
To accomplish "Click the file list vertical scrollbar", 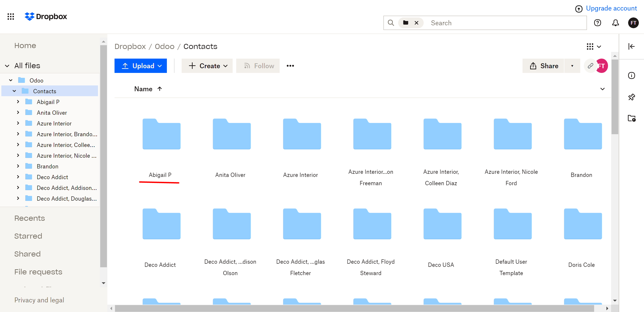I will coord(615,97).
